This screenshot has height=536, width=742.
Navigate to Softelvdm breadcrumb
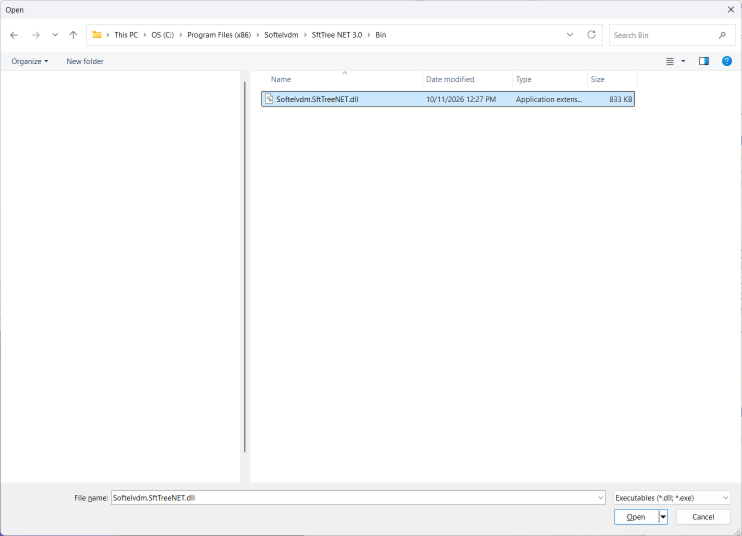(281, 35)
